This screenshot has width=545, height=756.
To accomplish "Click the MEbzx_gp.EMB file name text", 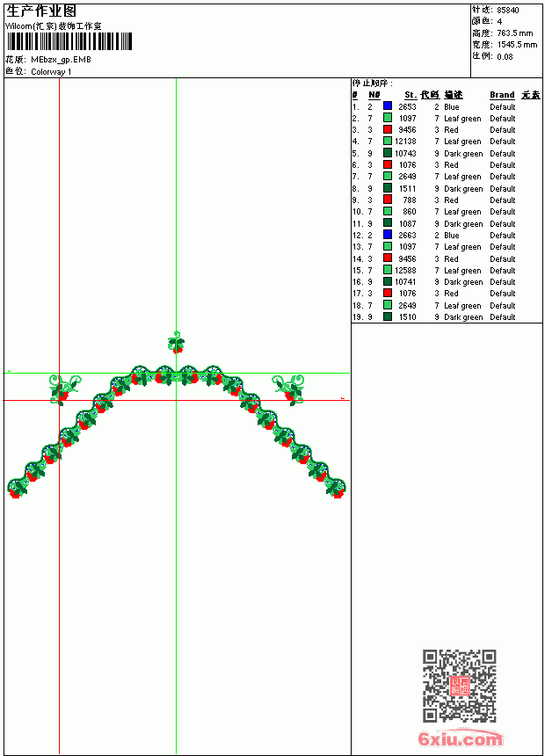I will (x=61, y=60).
